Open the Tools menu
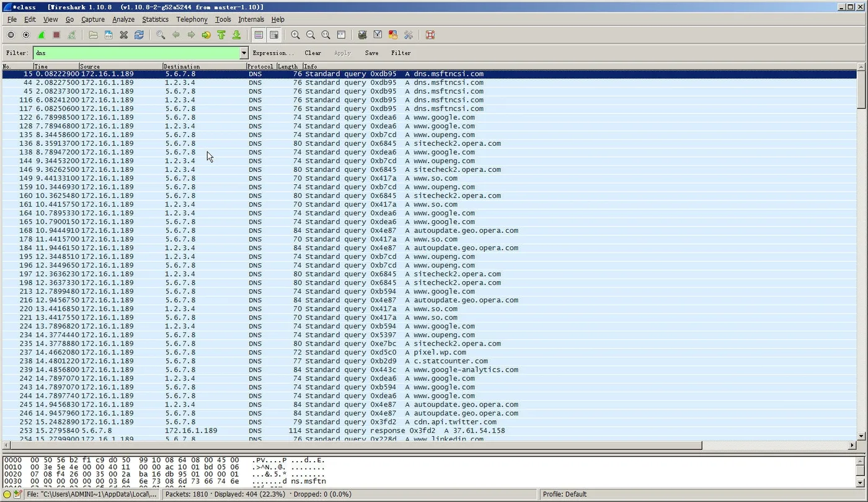Screen dimensions: 868x502 pyautogui.click(x=223, y=19)
